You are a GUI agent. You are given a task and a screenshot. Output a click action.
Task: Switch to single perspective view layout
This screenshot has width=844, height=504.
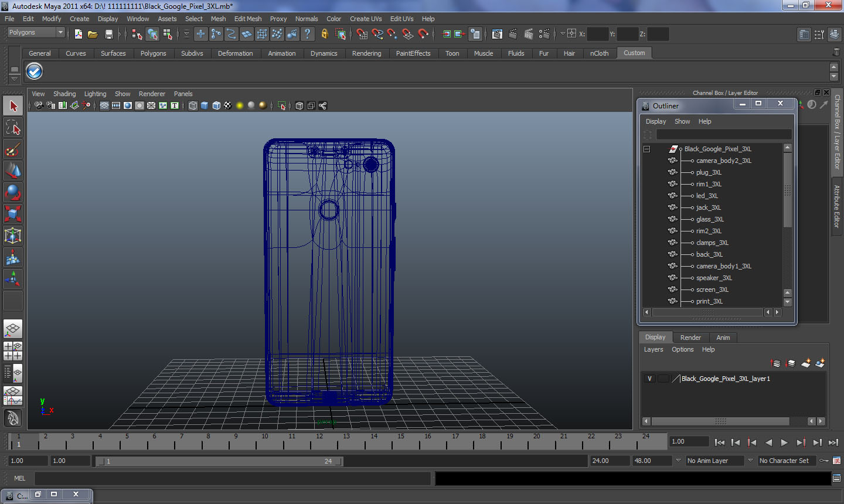[13, 329]
